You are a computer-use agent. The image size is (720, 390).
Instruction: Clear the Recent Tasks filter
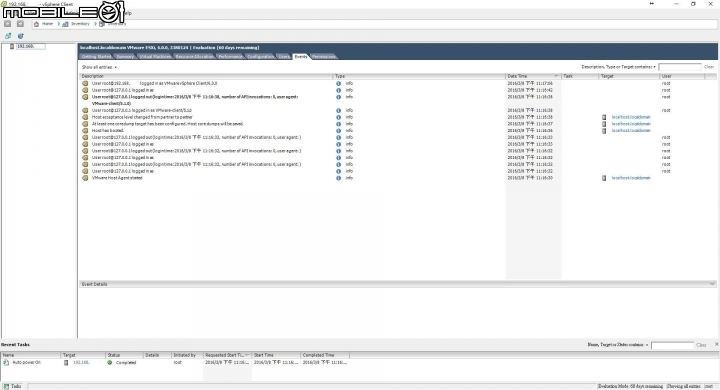click(701, 345)
